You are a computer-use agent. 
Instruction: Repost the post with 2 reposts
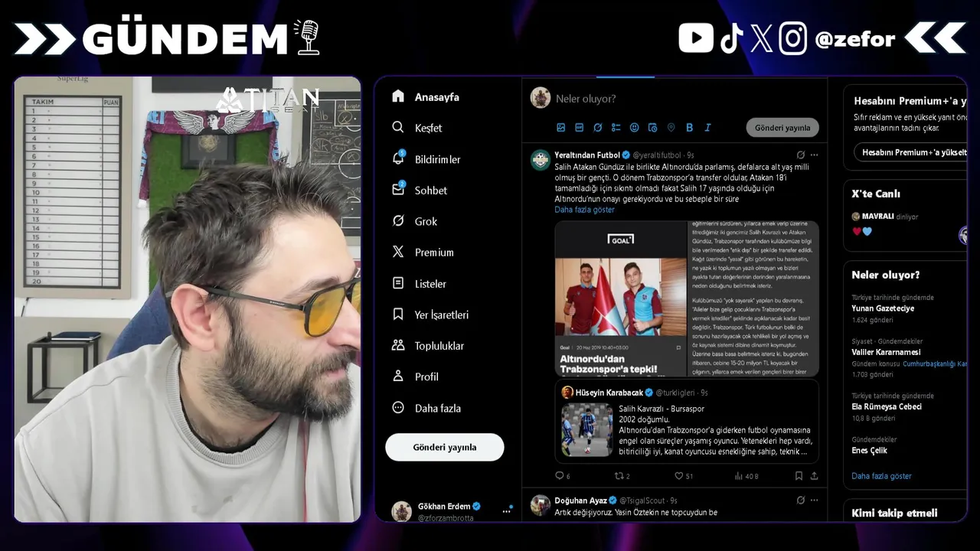pos(622,476)
